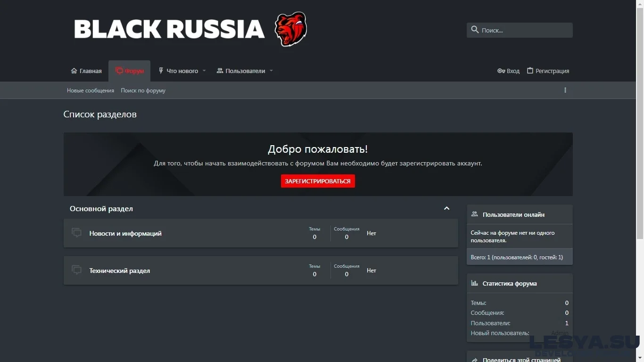Open the Новые сообщения link
The width and height of the screenshot is (644, 362).
click(x=90, y=90)
